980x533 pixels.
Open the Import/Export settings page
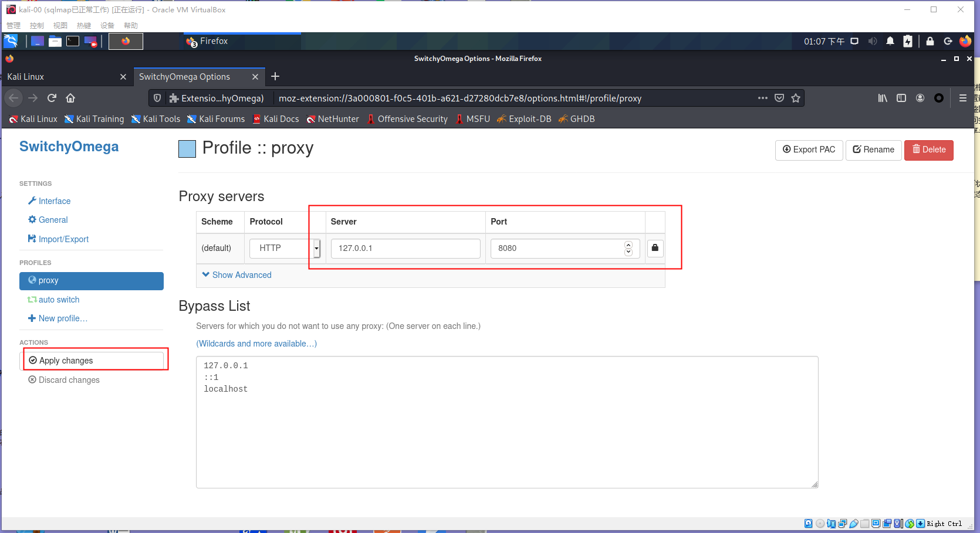tap(59, 239)
